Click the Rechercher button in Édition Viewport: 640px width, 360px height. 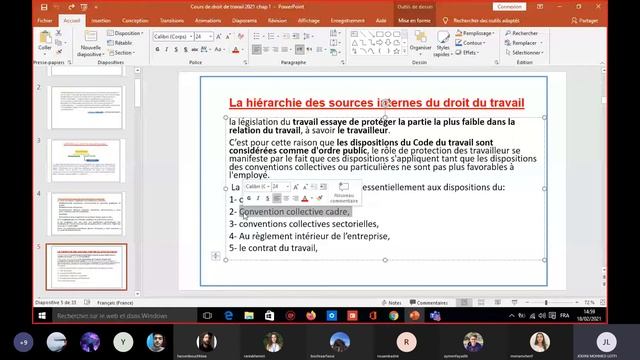click(522, 33)
